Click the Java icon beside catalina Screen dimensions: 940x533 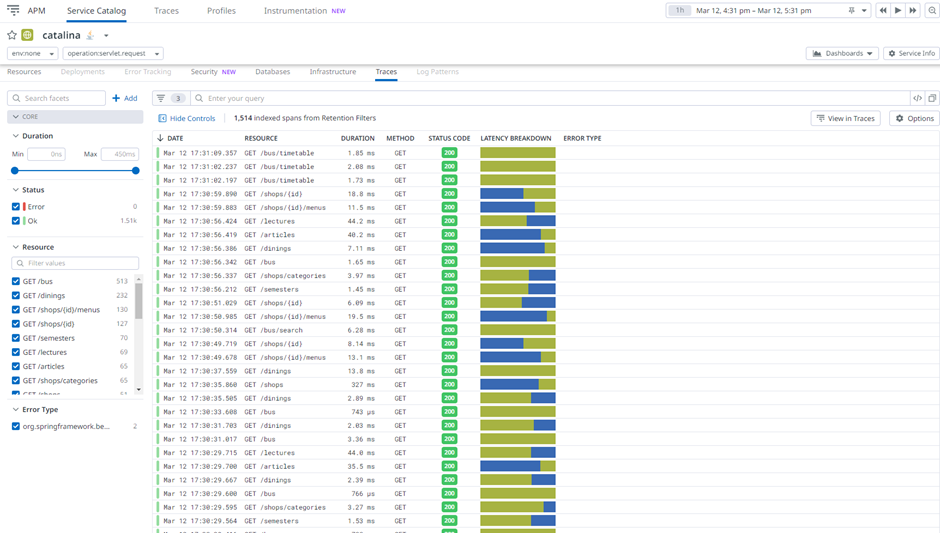(91, 35)
